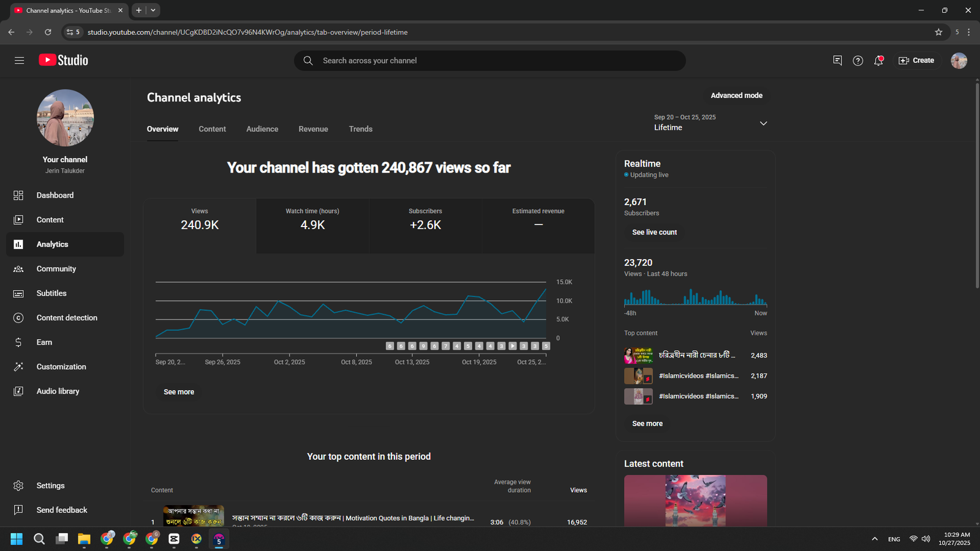Go to Content in the left sidebar
This screenshot has height=551, width=980.
click(x=65, y=220)
